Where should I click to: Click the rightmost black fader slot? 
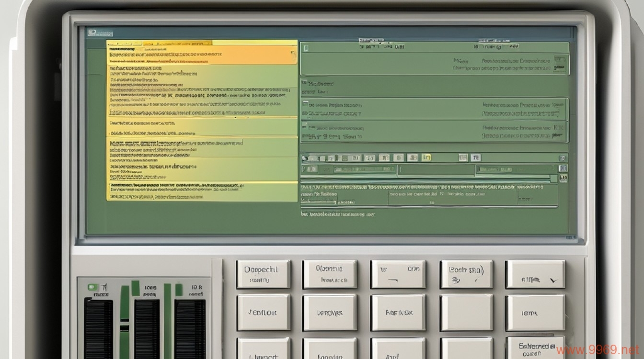tap(189, 329)
